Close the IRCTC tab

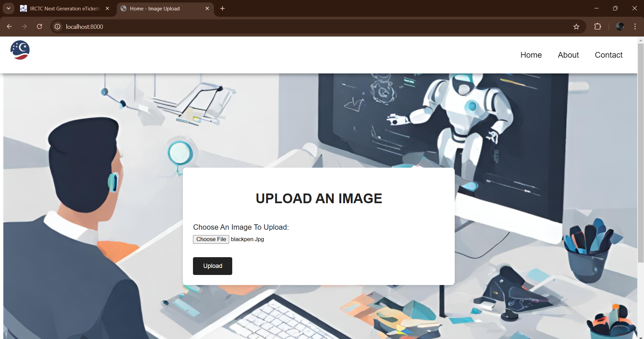(107, 9)
